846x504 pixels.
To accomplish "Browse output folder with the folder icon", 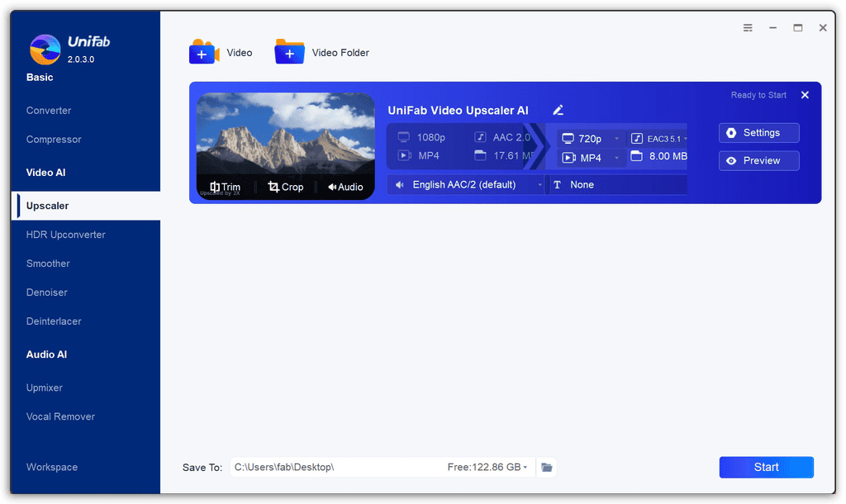I will (x=547, y=468).
